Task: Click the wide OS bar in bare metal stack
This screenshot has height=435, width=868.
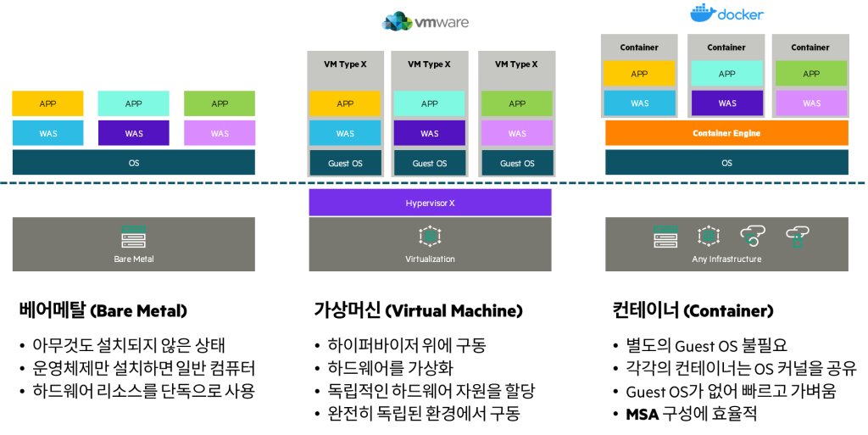Action: tap(133, 163)
